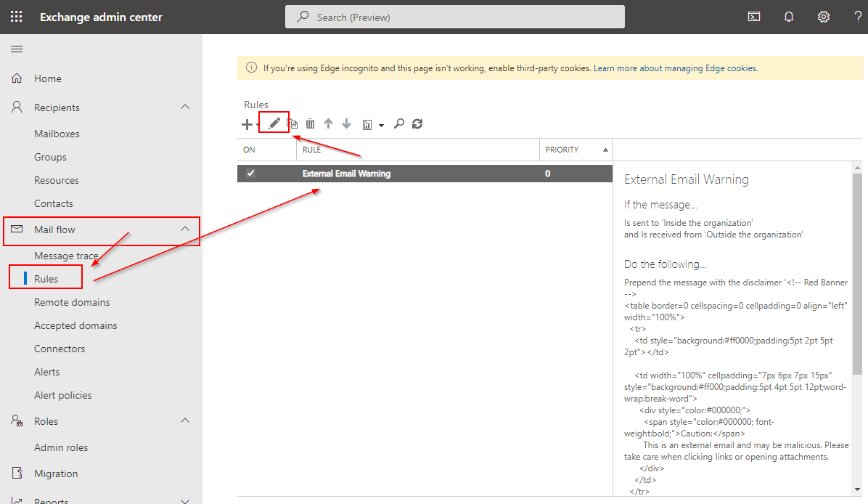Screen dimensions: 868x504
Task: Open Resources page
Action: tap(57, 180)
